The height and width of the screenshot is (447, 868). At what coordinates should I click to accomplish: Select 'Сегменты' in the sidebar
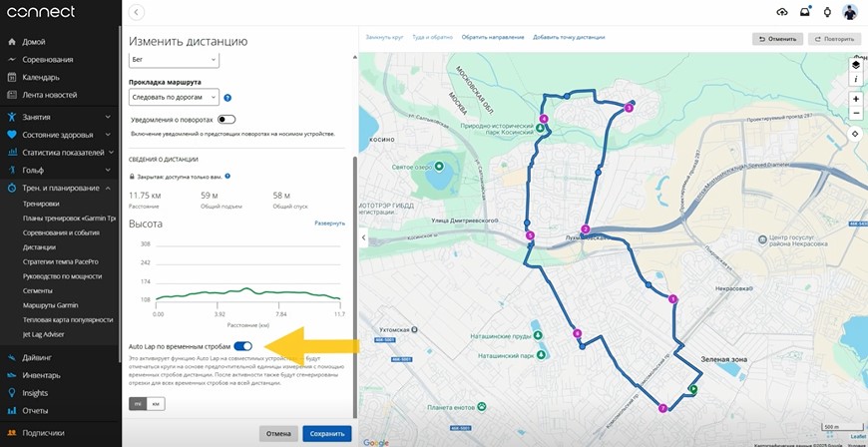(x=40, y=290)
